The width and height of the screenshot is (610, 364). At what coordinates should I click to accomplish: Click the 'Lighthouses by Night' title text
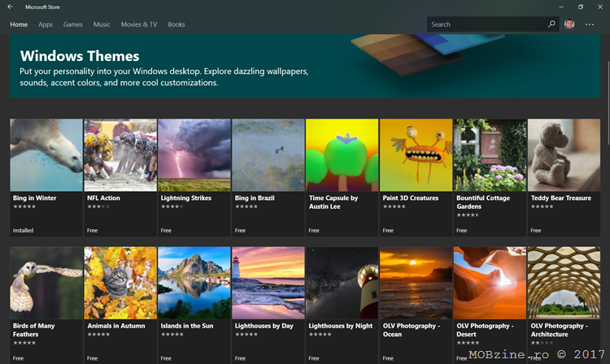click(341, 326)
